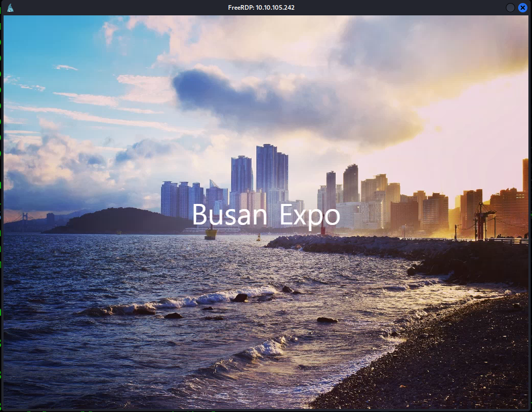Click the yellow buoy floating on the water
This screenshot has width=532, height=412.
coord(211,233)
